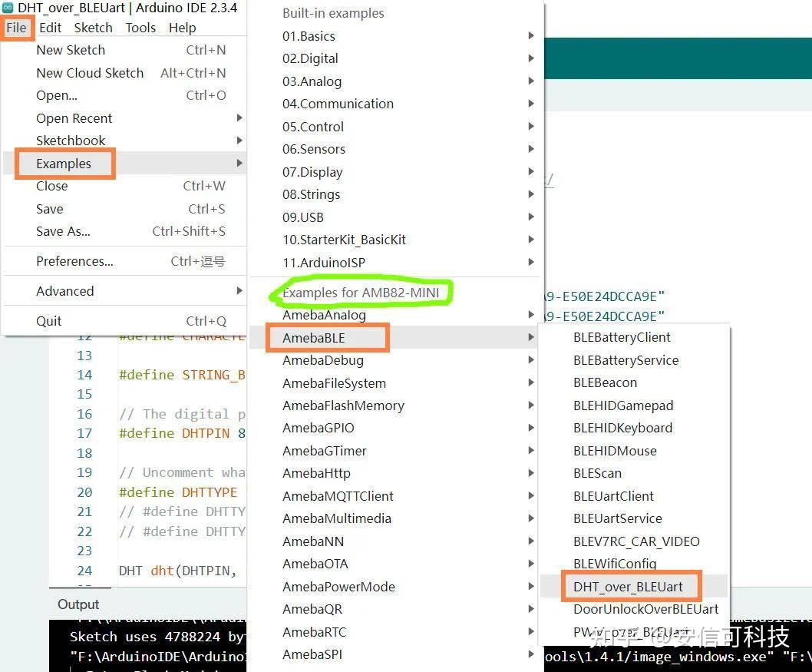Expand 10.StarterKit_BasicKit examples
The height and width of the screenshot is (672, 812).
(396, 240)
